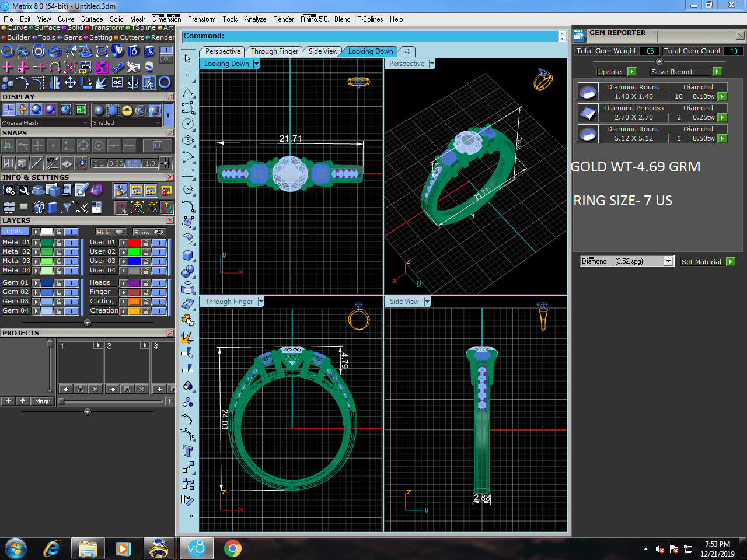Click the Move gumball arrows icon
Screen dimensions: 747x560
pos(70,83)
